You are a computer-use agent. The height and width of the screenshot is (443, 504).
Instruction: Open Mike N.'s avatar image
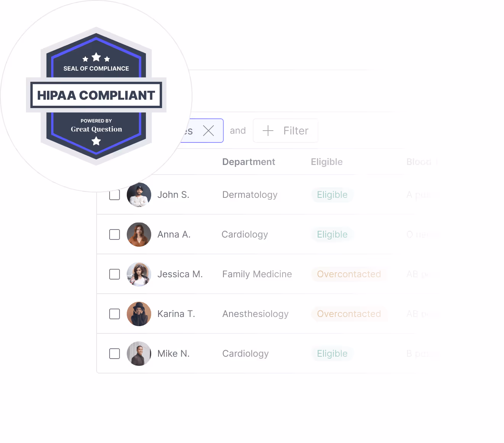139,354
